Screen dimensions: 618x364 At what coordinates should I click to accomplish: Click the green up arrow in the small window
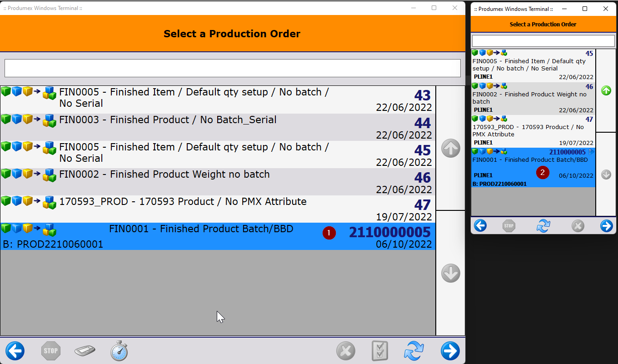606,91
